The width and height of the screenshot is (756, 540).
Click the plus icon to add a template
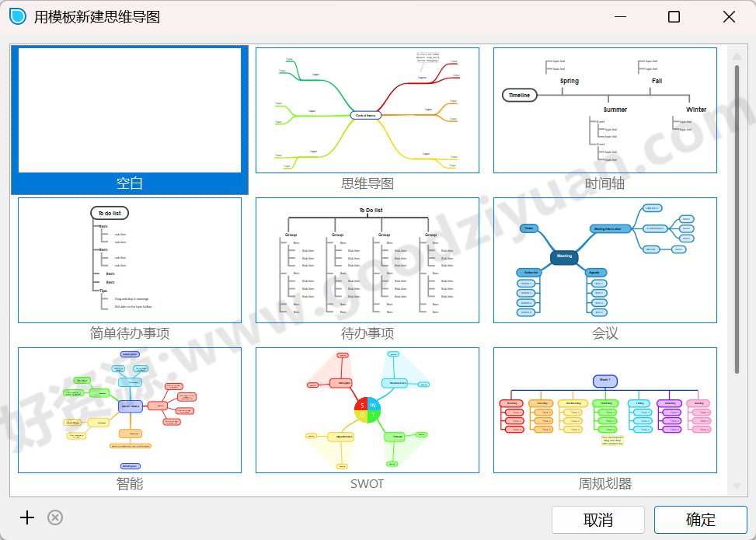[x=26, y=517]
